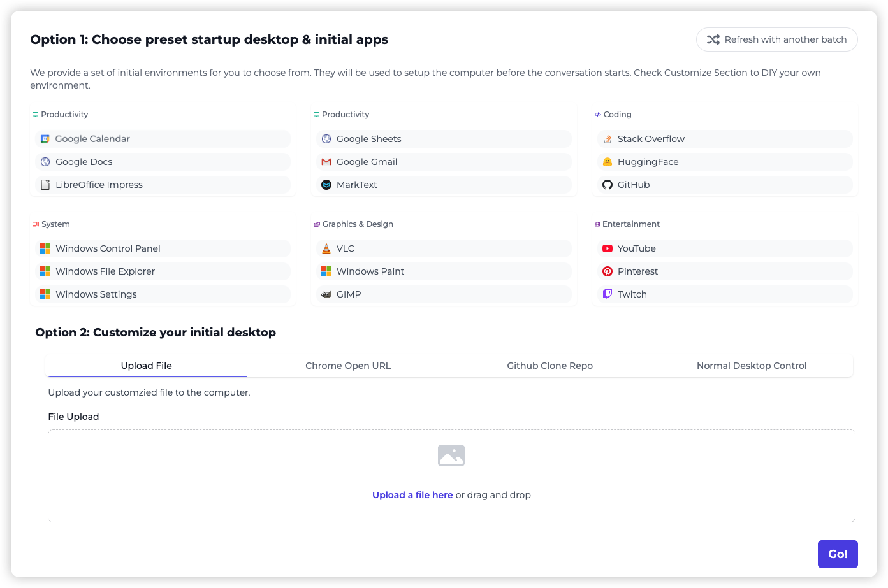Screen dimensions: 888x588
Task: Click the Google Calendar icon
Action: [x=45, y=139]
